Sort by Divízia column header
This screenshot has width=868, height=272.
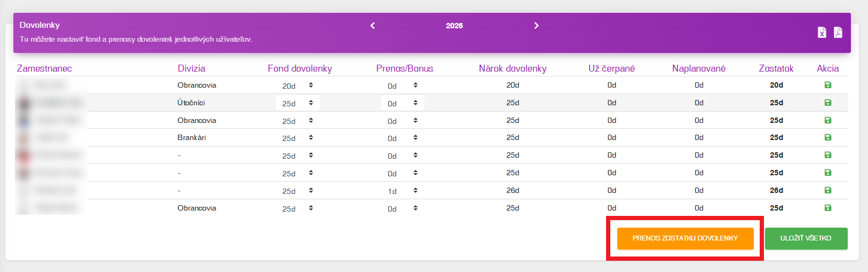coord(192,68)
